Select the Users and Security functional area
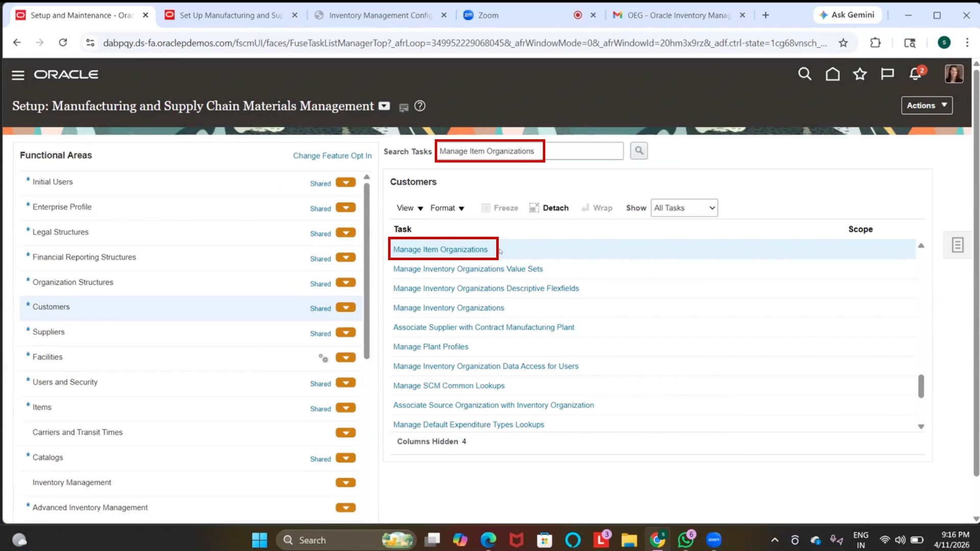Image resolution: width=980 pixels, height=551 pixels. pos(65,382)
